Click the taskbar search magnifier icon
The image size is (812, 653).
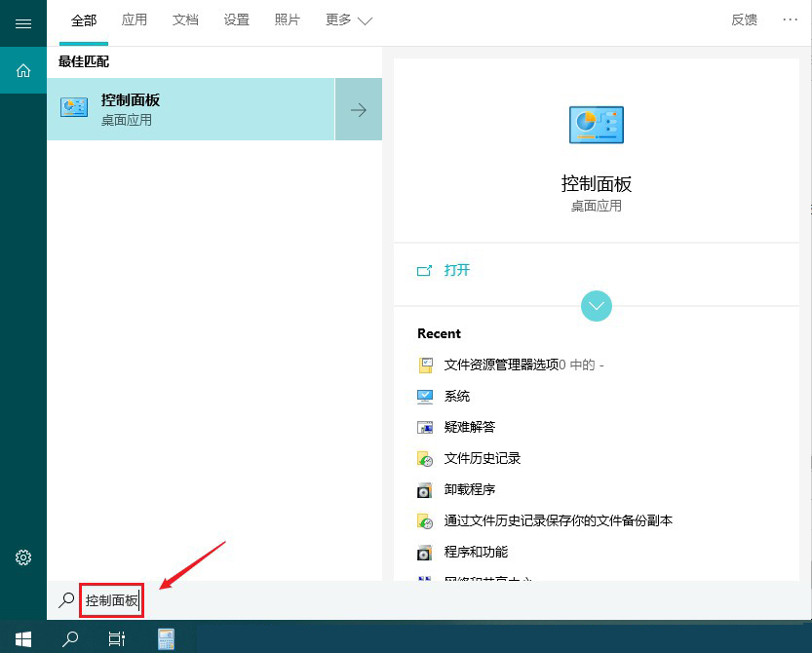(x=70, y=639)
